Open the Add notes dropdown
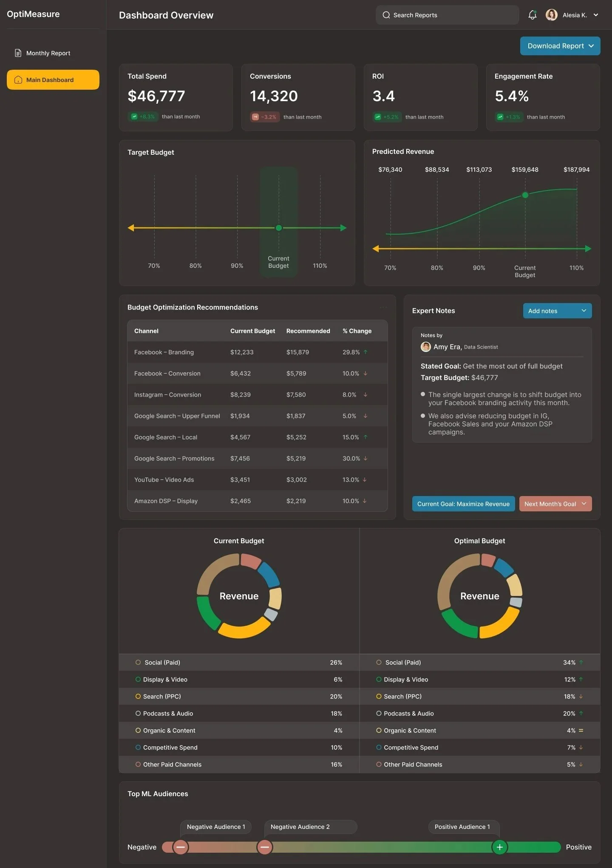The image size is (612, 868). [x=557, y=311]
